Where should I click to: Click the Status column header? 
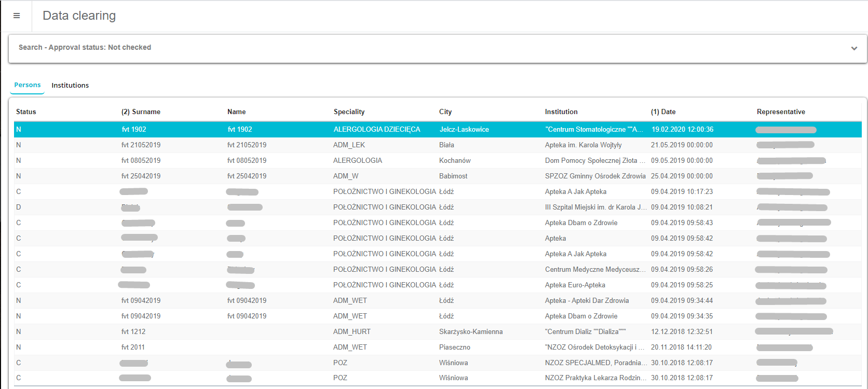pyautogui.click(x=26, y=112)
